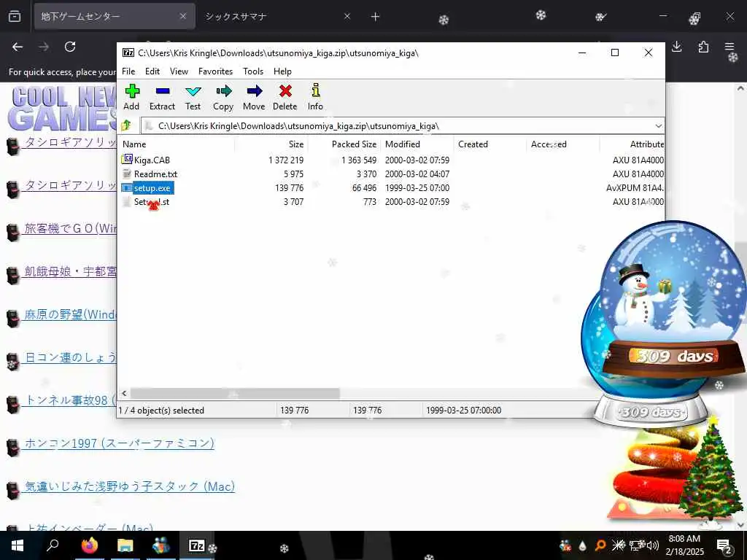The image size is (747, 560).
Task: Open the 日コン連のしょう link
Action: tap(71, 357)
